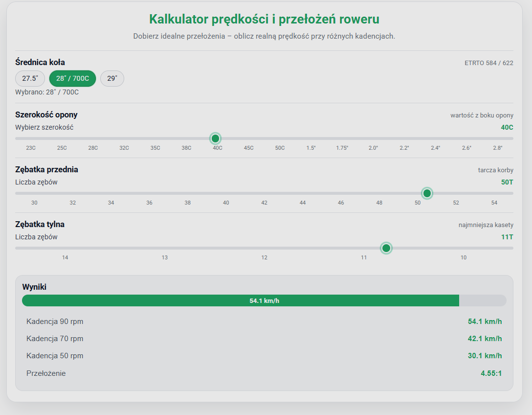
Task: Set rear sprocket to 14 teeth
Action: [x=65, y=257]
